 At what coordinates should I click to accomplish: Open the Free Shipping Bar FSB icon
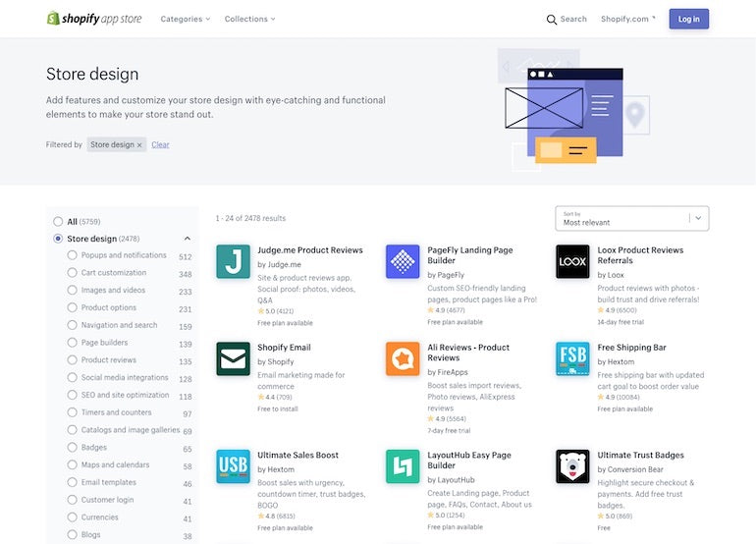pyautogui.click(x=572, y=359)
